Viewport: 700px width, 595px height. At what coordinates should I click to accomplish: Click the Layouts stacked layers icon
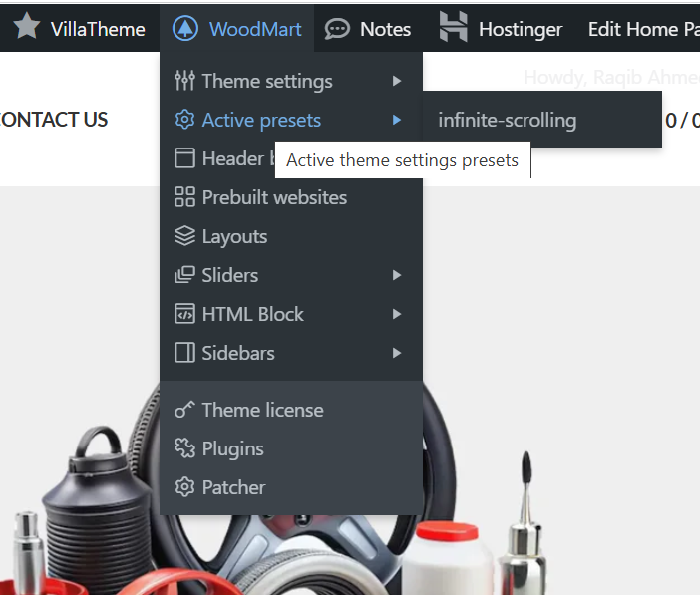(x=184, y=236)
